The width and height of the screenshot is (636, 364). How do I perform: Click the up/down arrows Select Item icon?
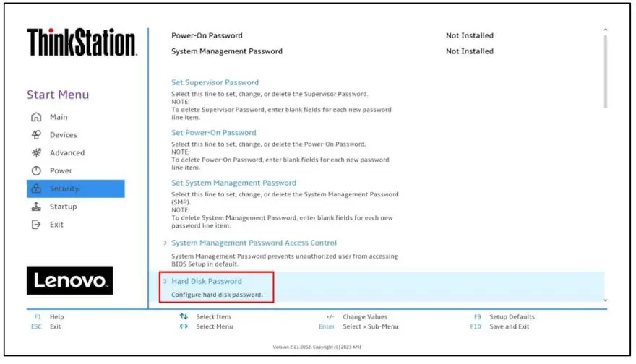[184, 316]
